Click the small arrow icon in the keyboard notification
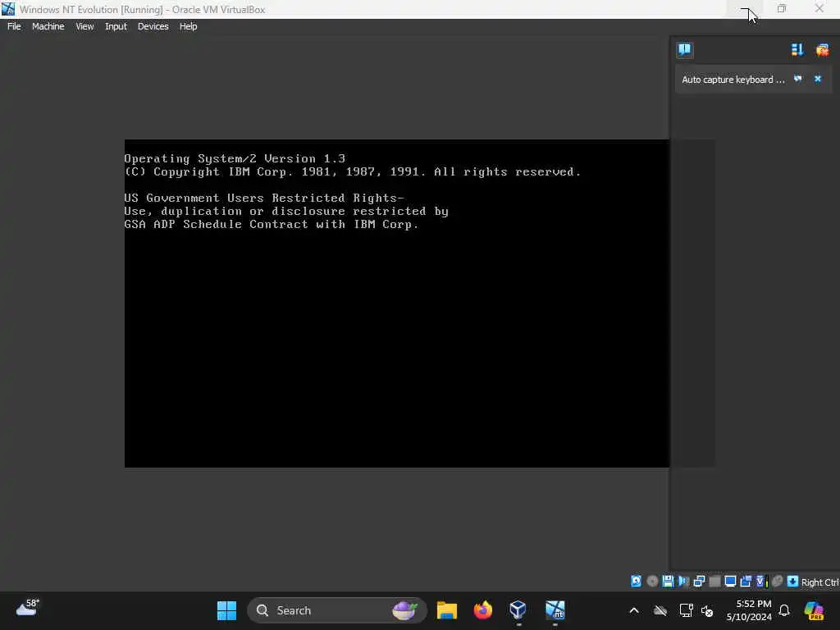This screenshot has height=630, width=840. tap(797, 79)
